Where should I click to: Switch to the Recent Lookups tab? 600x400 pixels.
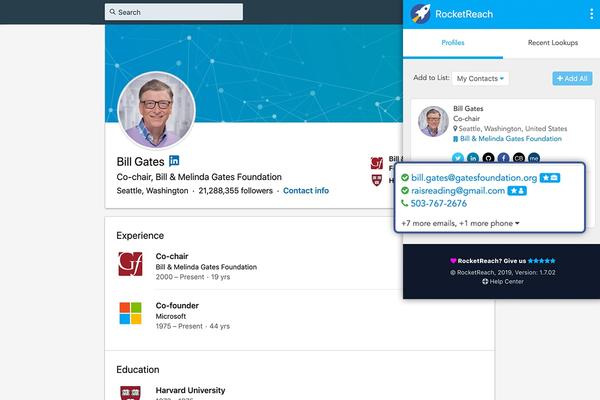(x=553, y=43)
